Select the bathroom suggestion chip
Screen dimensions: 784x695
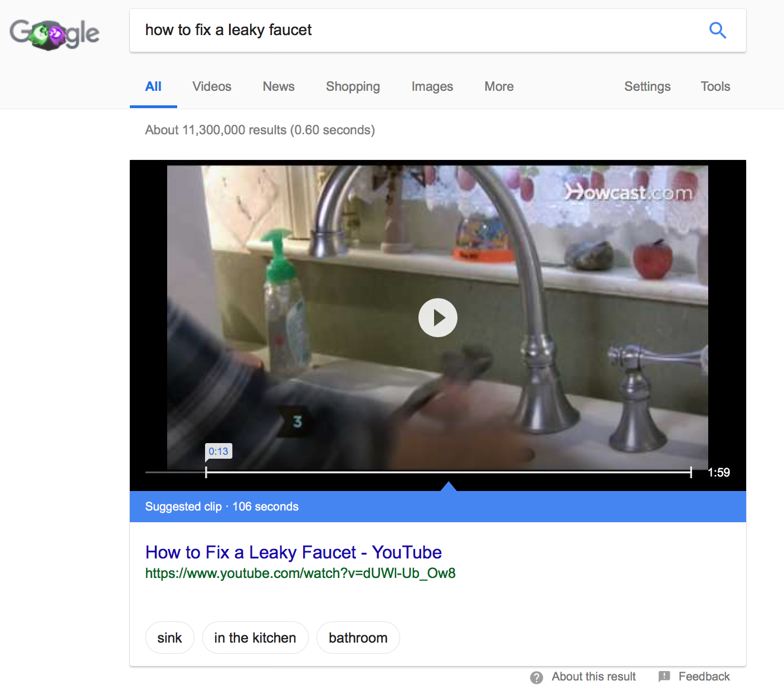tap(358, 638)
